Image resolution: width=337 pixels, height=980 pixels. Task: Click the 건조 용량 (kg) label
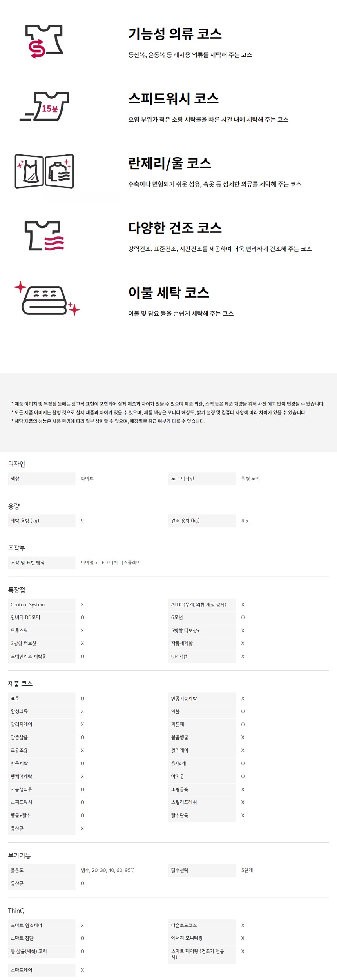coord(202,521)
